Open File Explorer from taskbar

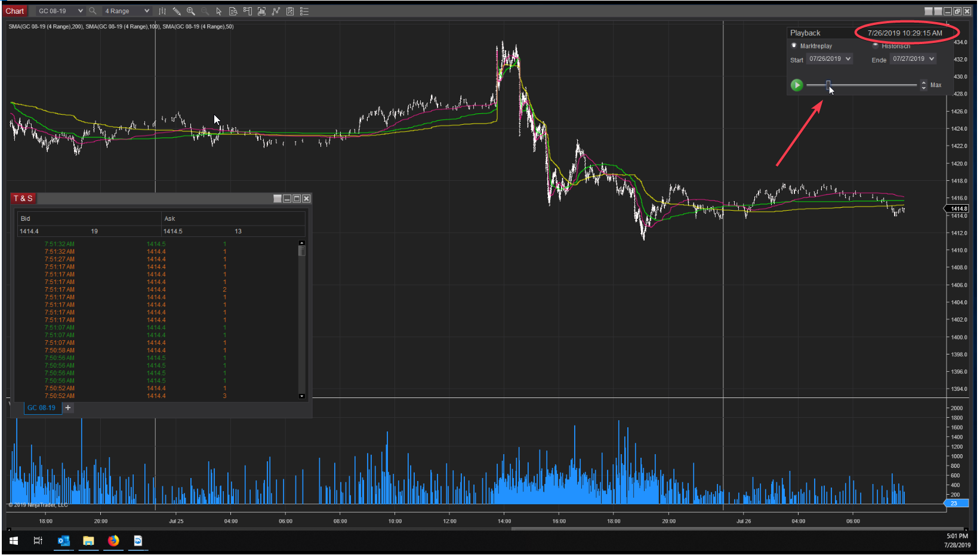pos(88,541)
